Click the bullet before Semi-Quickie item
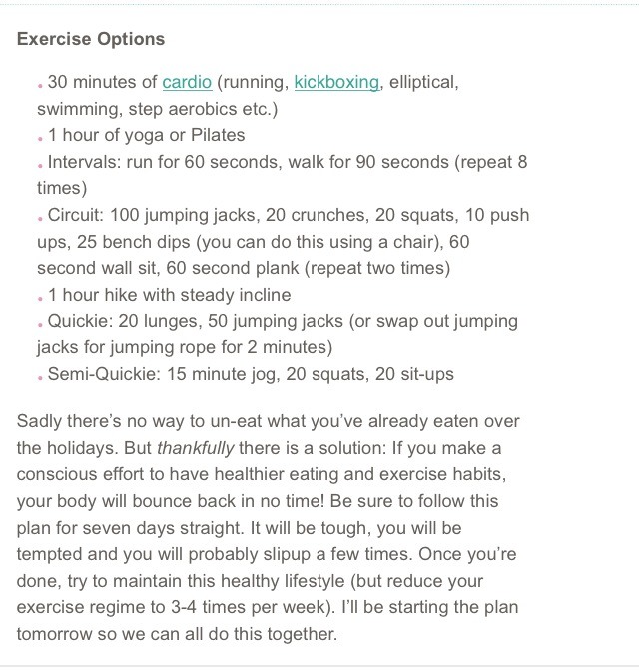This screenshot has width=639, height=672. (40, 378)
